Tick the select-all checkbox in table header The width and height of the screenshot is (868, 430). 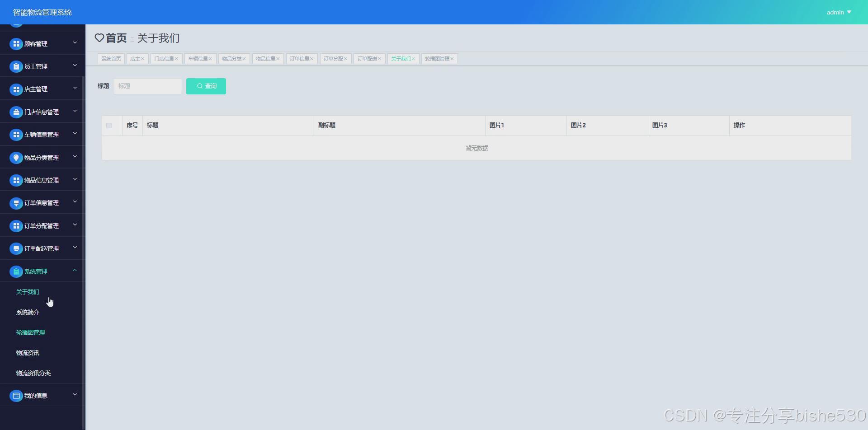(x=109, y=126)
